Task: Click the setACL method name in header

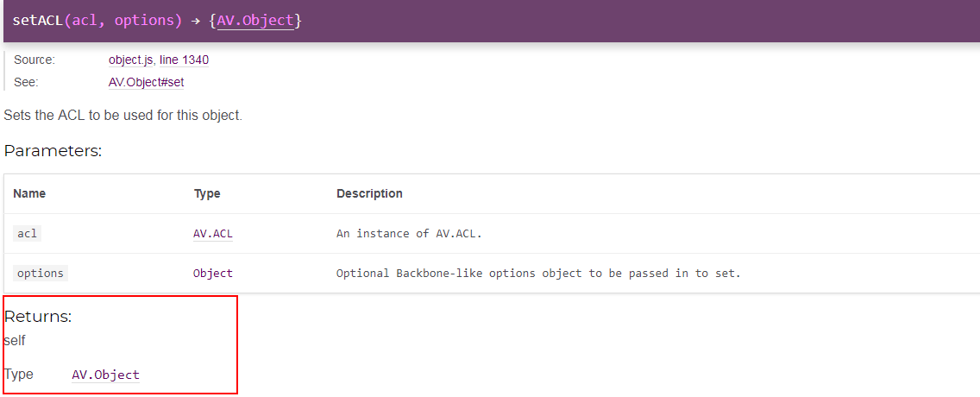Action: 38,20
